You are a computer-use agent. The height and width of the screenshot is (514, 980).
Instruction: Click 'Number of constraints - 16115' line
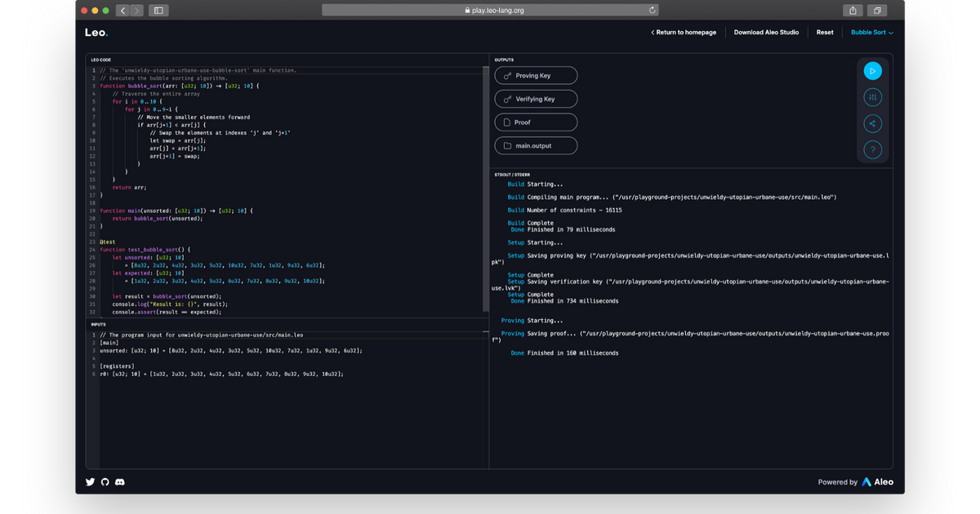[564, 210]
